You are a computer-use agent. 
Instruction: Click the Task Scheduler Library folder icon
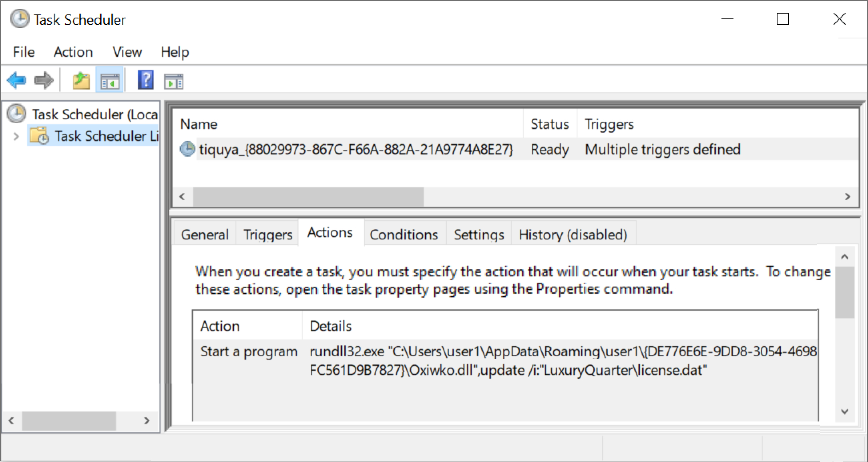tap(39, 135)
